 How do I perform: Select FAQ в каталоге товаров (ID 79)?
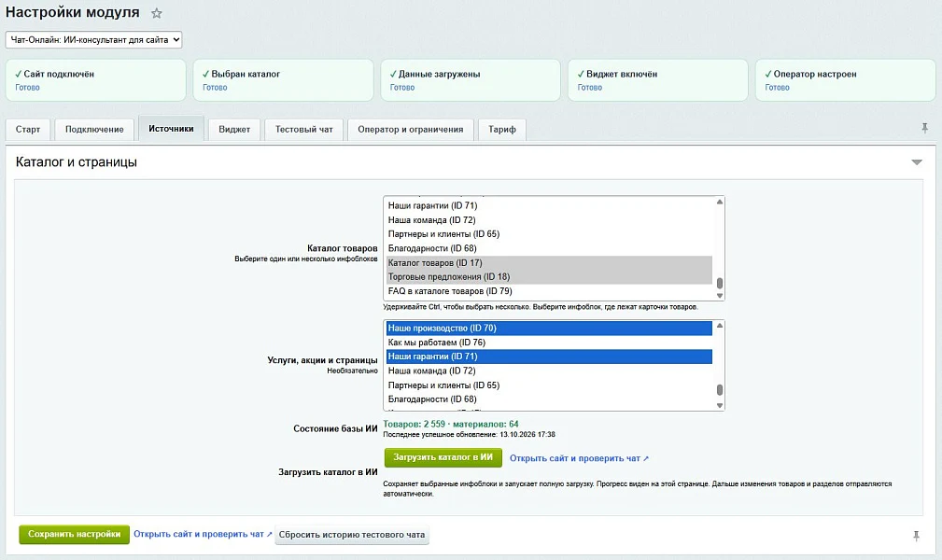click(x=549, y=291)
